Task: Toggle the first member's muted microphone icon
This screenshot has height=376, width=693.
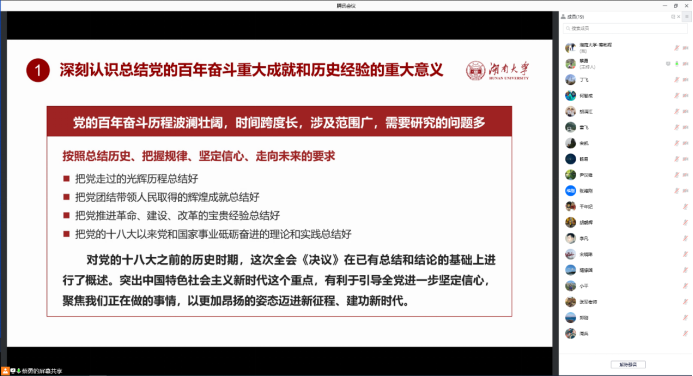Action: pos(676,48)
